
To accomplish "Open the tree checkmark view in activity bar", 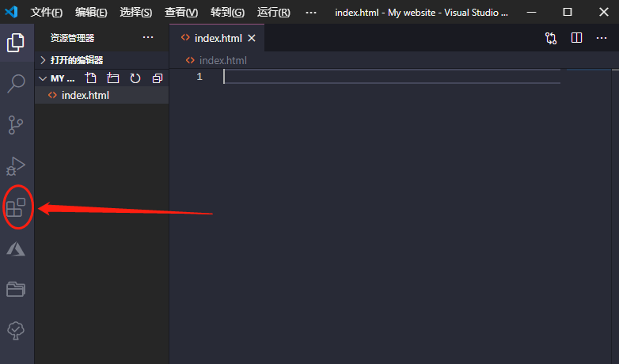I will coord(16,331).
